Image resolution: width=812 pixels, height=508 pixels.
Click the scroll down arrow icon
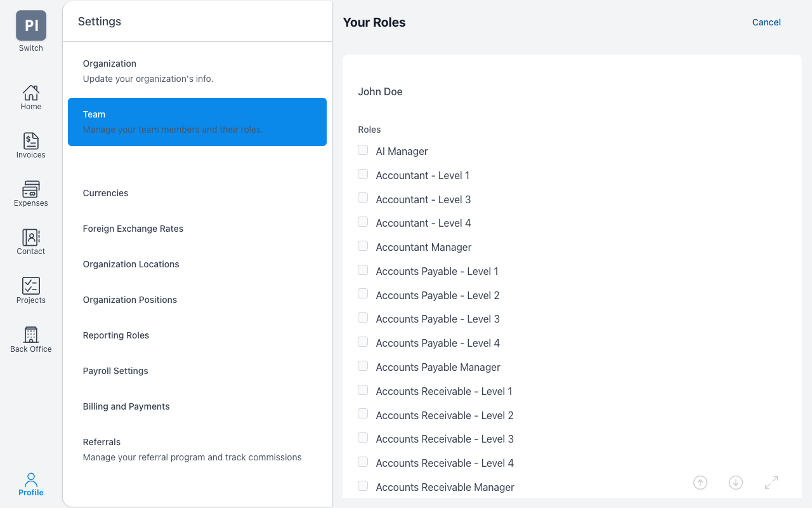click(736, 483)
